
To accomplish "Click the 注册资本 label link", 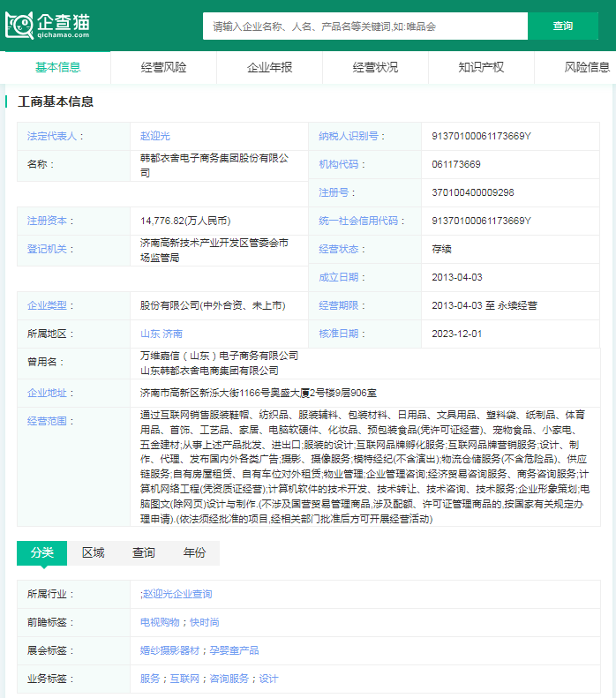I will coord(47,221).
